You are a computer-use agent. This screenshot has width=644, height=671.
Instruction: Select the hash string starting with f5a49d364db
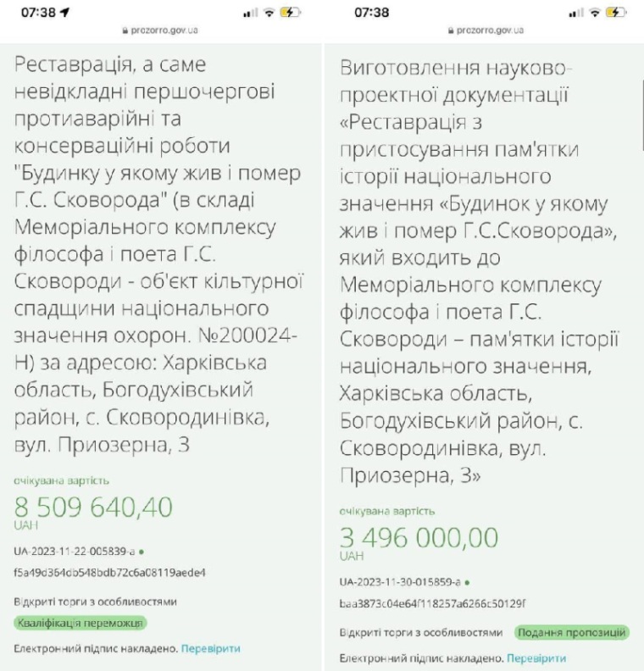[109, 572]
